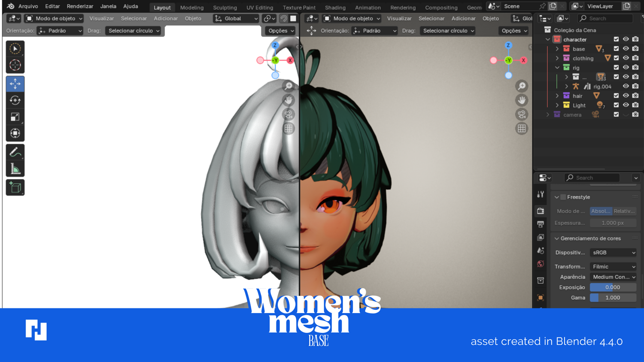Click Adicionar in the grayscale viewport header
This screenshot has height=362, width=644.
pyautogui.click(x=166, y=18)
